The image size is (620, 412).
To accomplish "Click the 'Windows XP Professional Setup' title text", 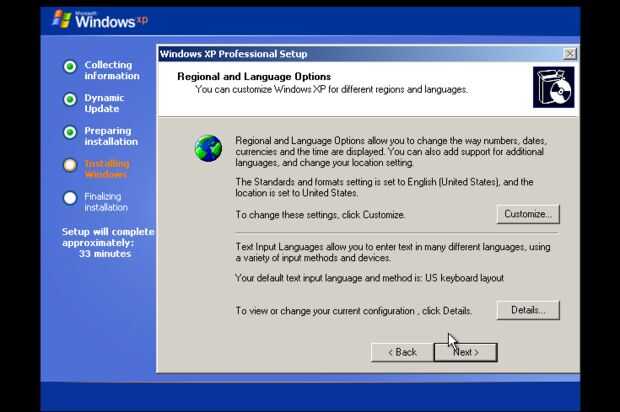I will 233,54.
